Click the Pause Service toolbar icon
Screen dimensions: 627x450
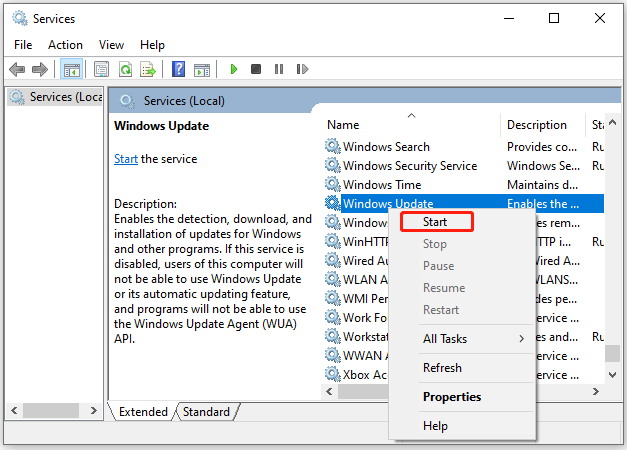(x=279, y=69)
